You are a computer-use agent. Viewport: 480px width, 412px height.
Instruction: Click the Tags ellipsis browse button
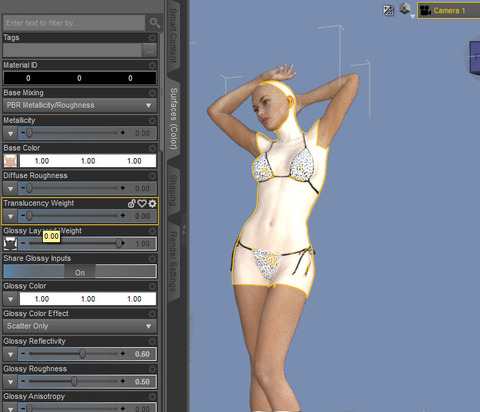point(150,51)
